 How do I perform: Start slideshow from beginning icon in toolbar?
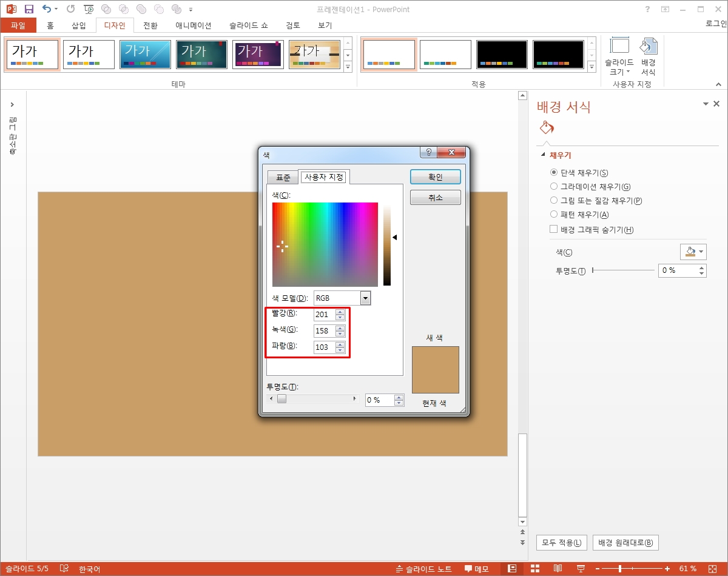[x=89, y=9]
